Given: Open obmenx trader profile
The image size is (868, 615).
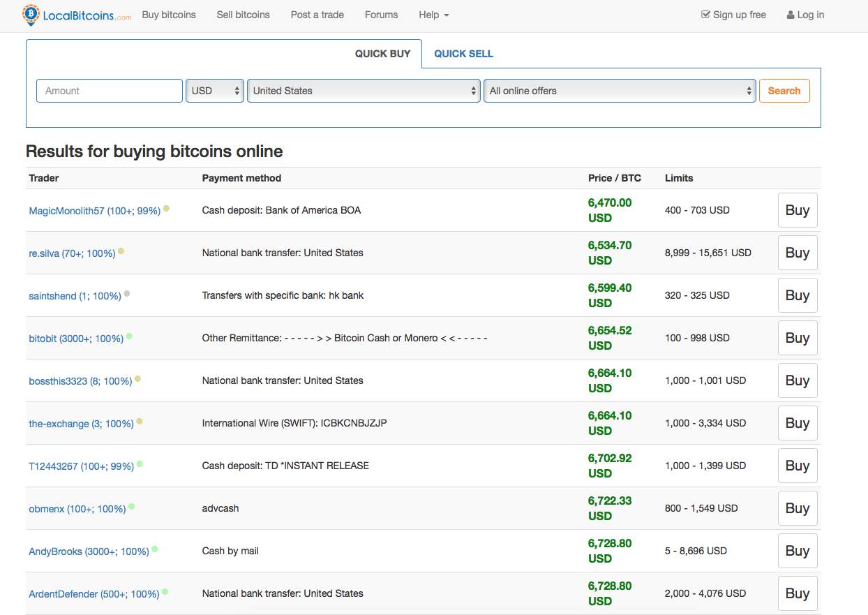Looking at the screenshot, I should pyautogui.click(x=77, y=509).
